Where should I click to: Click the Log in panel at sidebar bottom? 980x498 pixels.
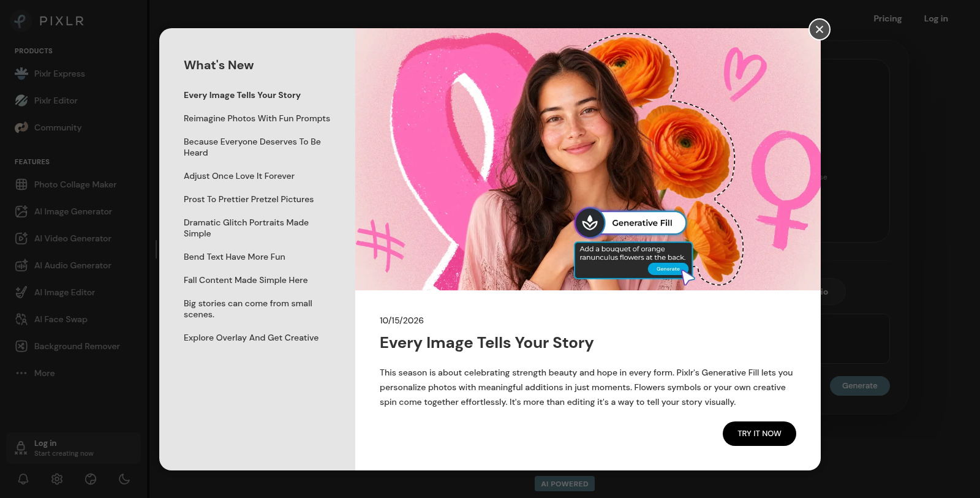pos(73,448)
